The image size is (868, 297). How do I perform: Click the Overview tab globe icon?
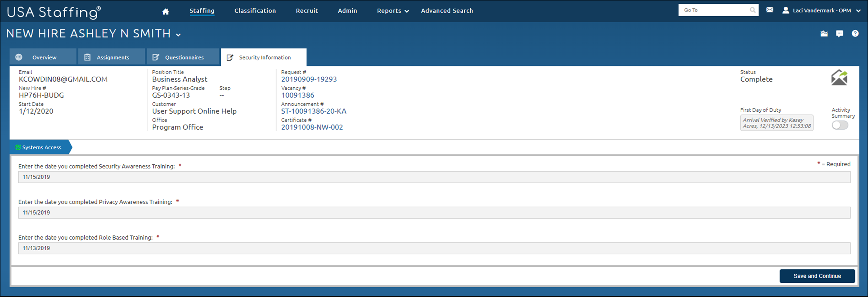coord(19,57)
